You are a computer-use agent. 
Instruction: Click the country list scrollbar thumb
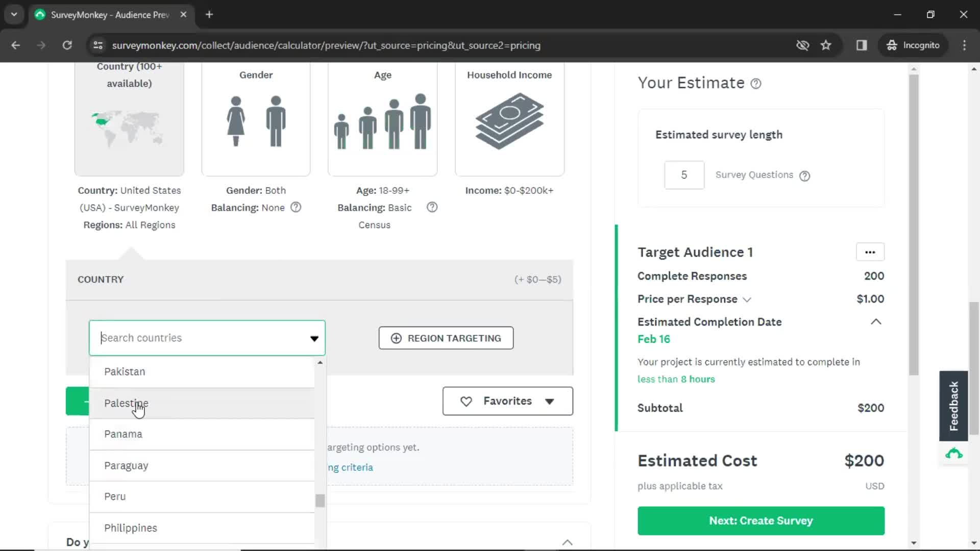[320, 501]
